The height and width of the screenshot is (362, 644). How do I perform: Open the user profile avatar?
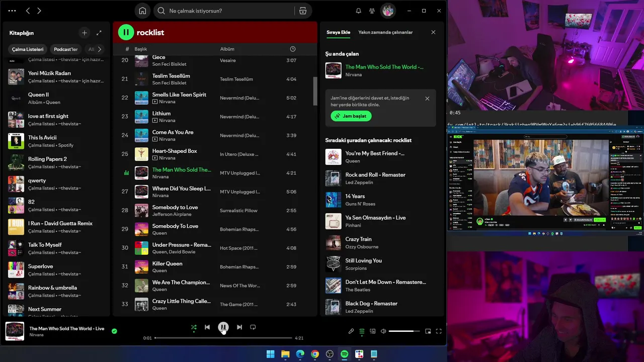(x=387, y=11)
